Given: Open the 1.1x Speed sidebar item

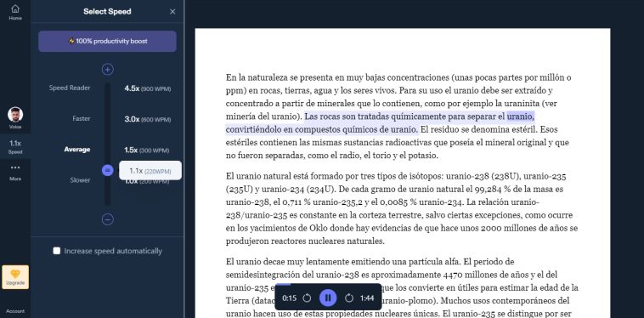Looking at the screenshot, I should pos(15,147).
